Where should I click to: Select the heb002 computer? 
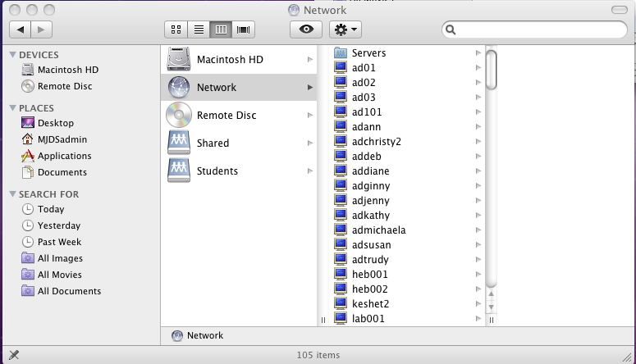(x=408, y=289)
